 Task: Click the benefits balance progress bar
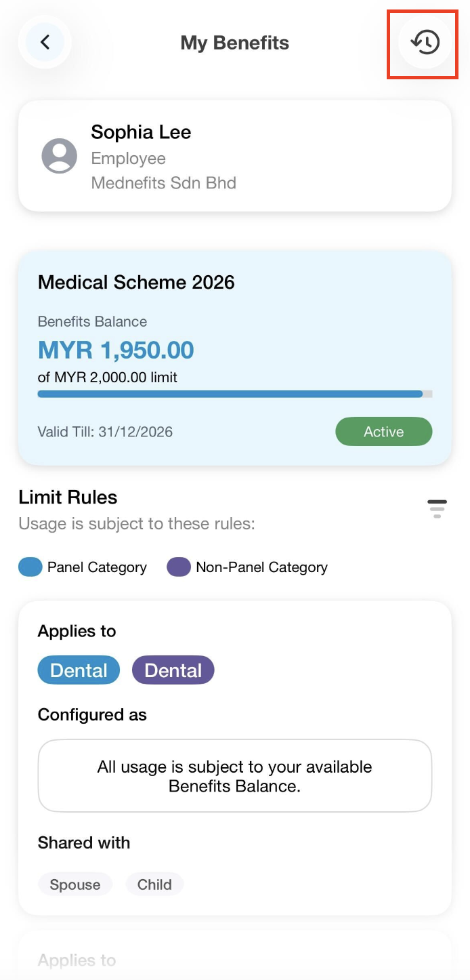tap(234, 394)
